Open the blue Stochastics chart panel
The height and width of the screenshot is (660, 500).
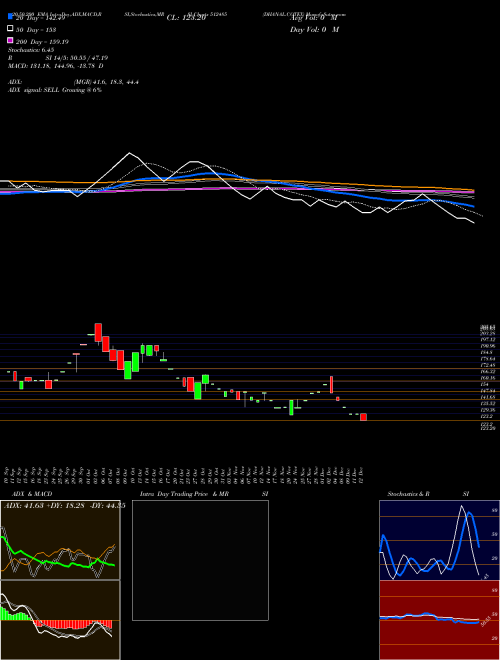(x=439, y=540)
